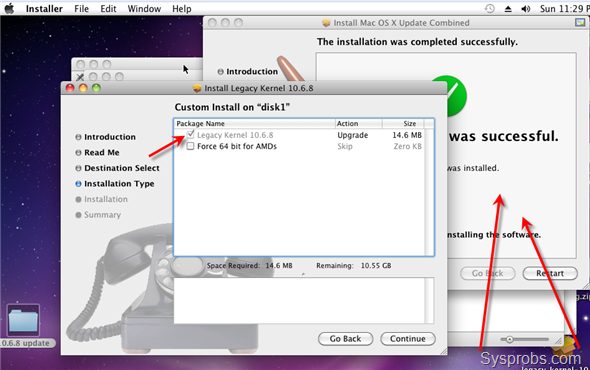Click the Read Me step
590x370 pixels.
[102, 152]
